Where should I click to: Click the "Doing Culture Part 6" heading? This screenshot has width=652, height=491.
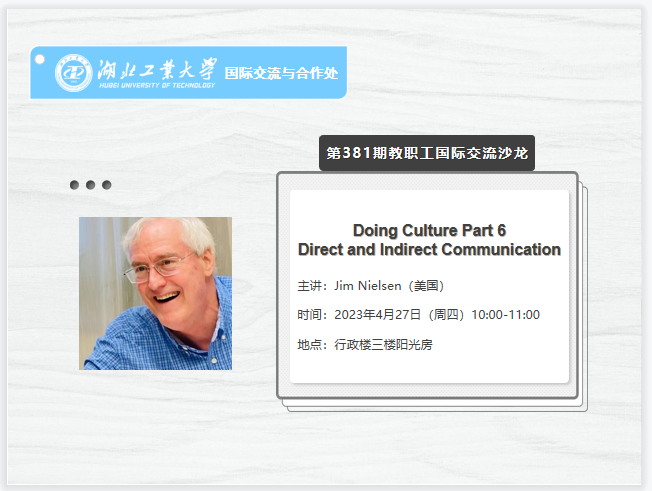point(429,230)
